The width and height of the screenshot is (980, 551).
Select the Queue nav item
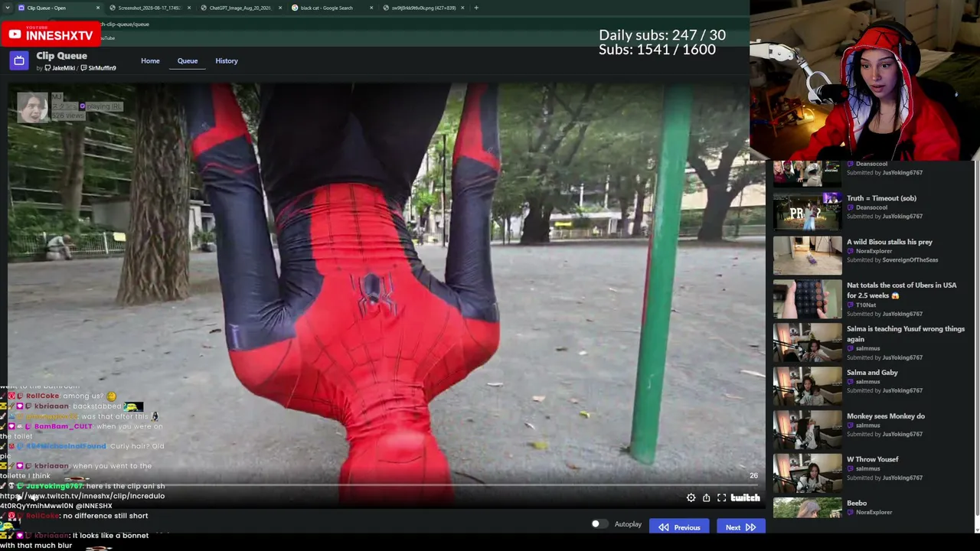pyautogui.click(x=188, y=61)
